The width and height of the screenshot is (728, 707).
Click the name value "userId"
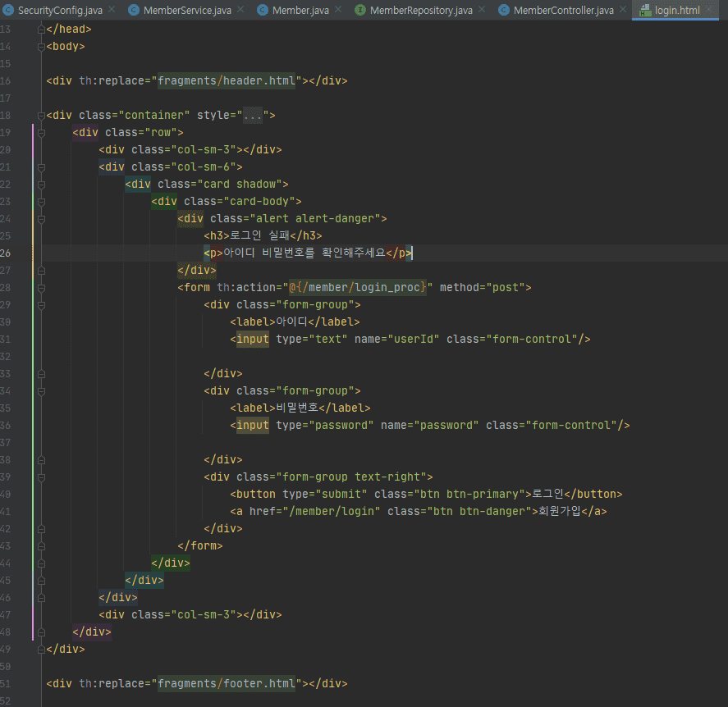[413, 339]
